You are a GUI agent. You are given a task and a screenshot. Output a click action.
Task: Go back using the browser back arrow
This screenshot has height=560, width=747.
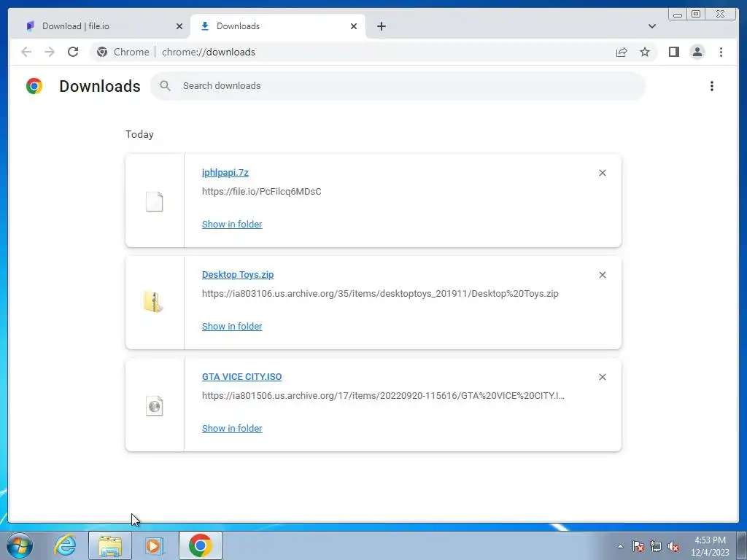click(26, 52)
